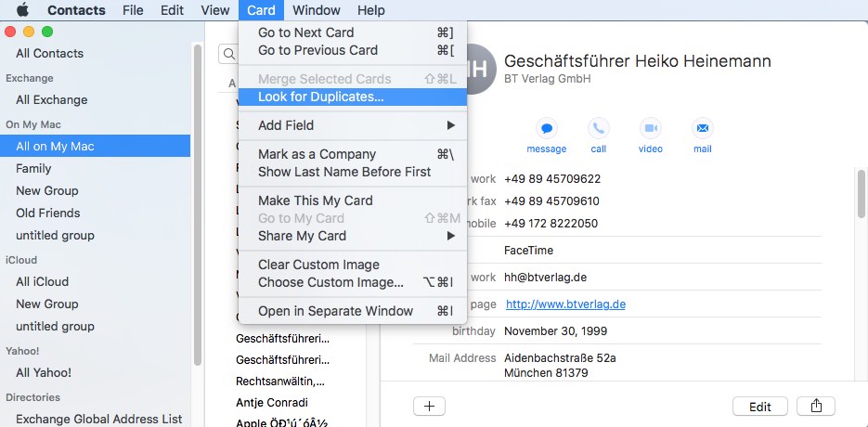
Task: Expand the Add Field submenu
Action: tap(353, 125)
